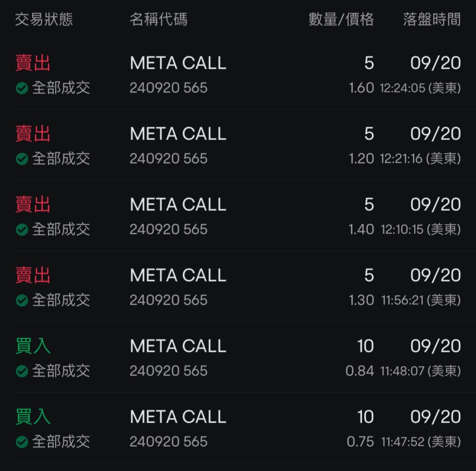Click green check icon on 12:24:05 sell order
Screen dimensions: 476x471
22,88
